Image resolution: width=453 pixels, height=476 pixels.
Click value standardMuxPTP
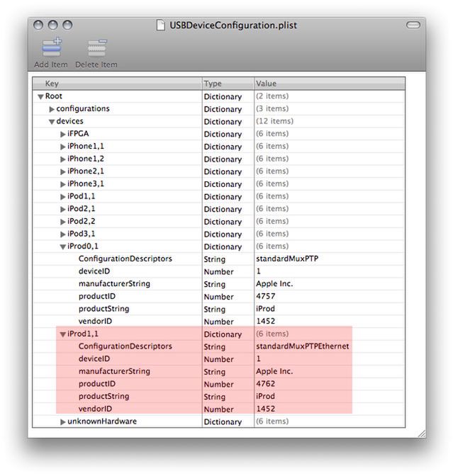click(x=287, y=259)
